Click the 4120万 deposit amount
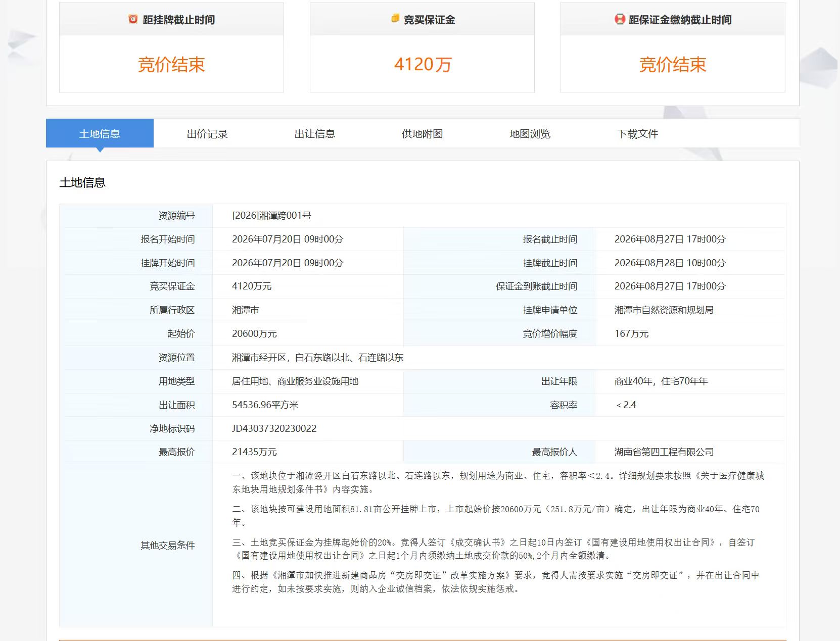Image resolution: width=840 pixels, height=641 pixels. [x=423, y=65]
